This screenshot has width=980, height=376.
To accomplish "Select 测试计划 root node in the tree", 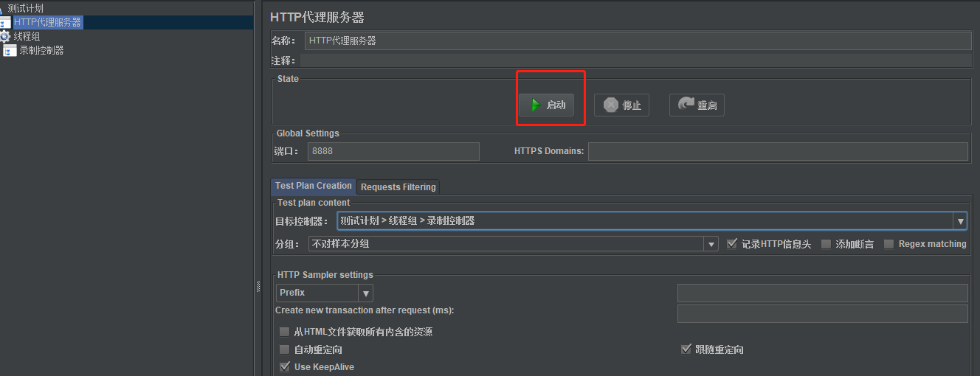I will click(25, 8).
